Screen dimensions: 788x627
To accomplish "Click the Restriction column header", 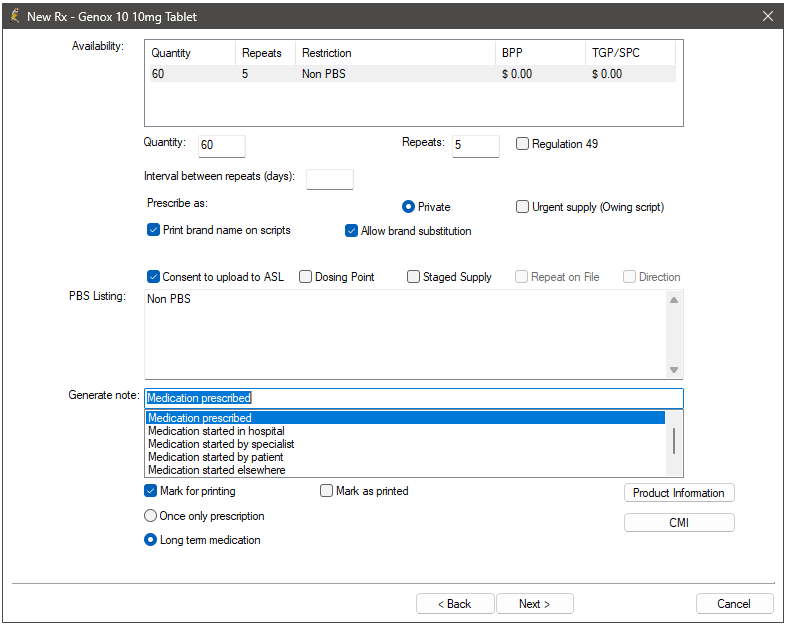I will (x=395, y=53).
